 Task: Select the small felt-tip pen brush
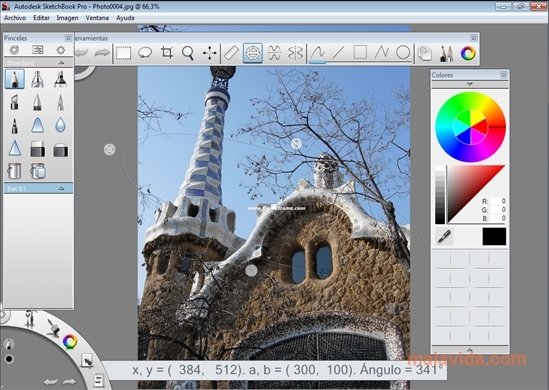point(14,126)
